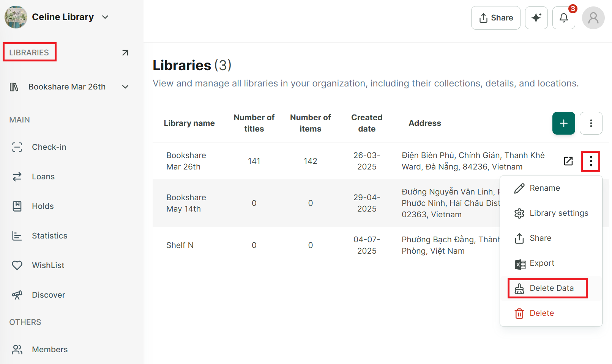View Statistics from sidebar
This screenshot has width=612, height=364.
49,236
